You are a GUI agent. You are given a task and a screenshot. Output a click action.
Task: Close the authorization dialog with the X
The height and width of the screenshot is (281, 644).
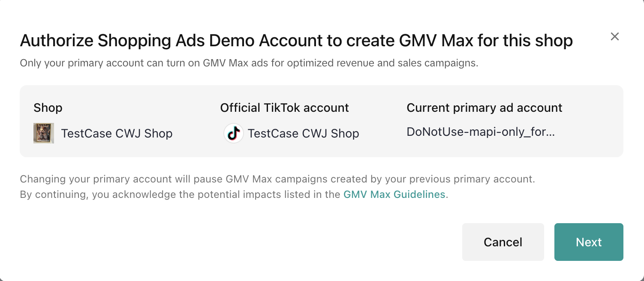point(615,37)
